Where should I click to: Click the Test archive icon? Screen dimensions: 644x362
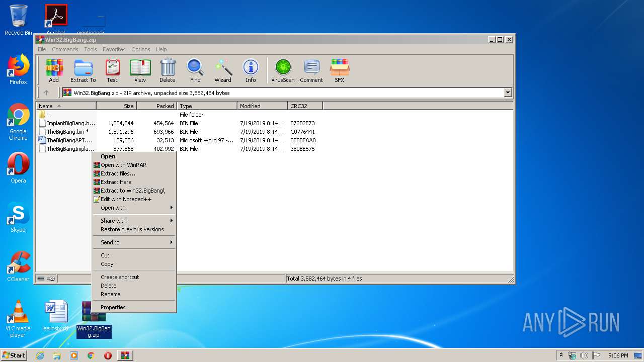pyautogui.click(x=112, y=71)
